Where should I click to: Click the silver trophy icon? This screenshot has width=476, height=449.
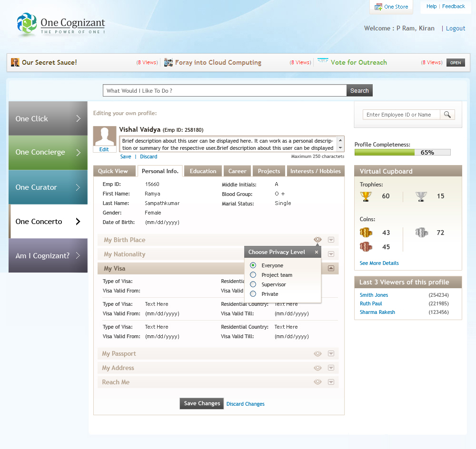click(421, 196)
